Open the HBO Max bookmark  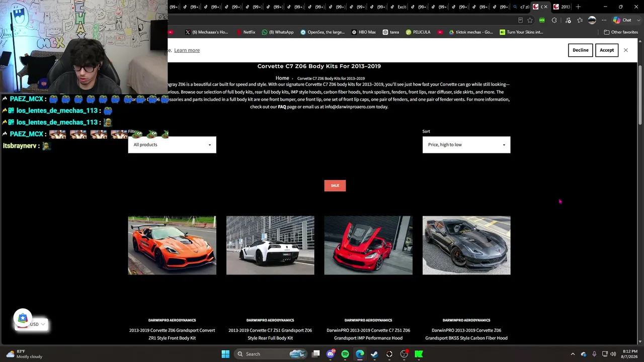[364, 32]
